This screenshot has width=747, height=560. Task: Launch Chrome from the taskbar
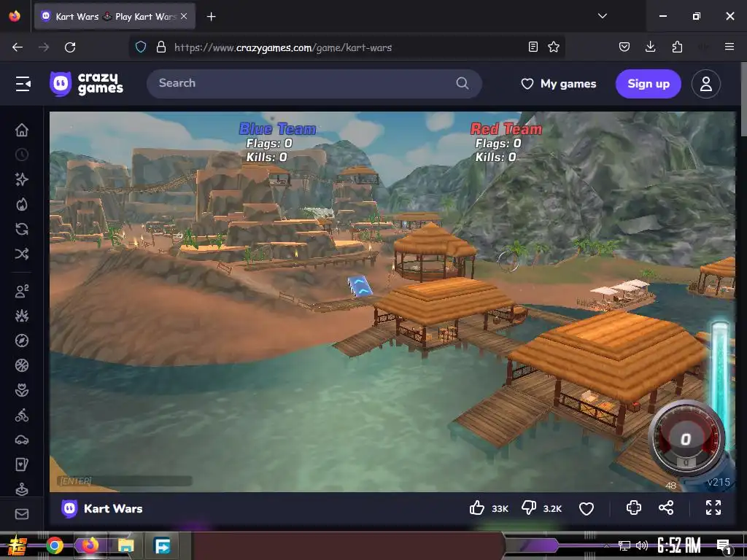click(x=55, y=545)
